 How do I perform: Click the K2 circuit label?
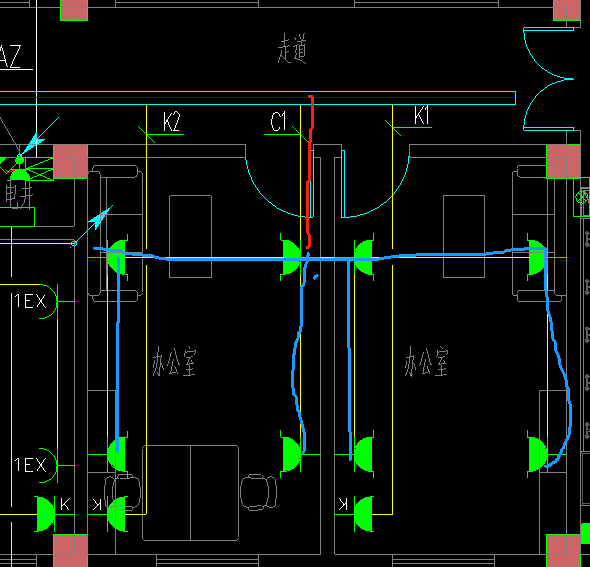pos(172,122)
